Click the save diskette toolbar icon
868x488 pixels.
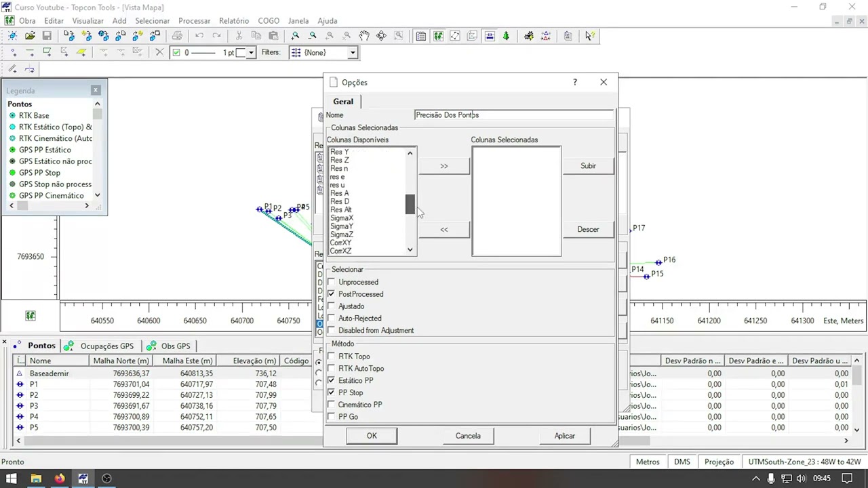(47, 36)
